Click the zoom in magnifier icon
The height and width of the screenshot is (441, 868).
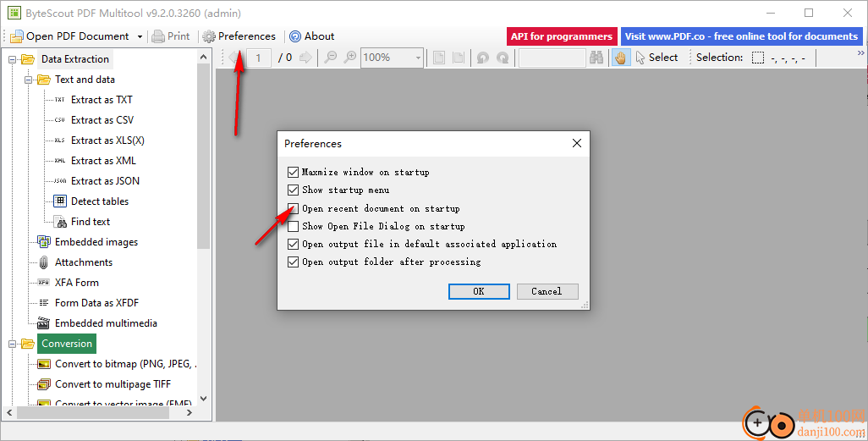pyautogui.click(x=350, y=57)
